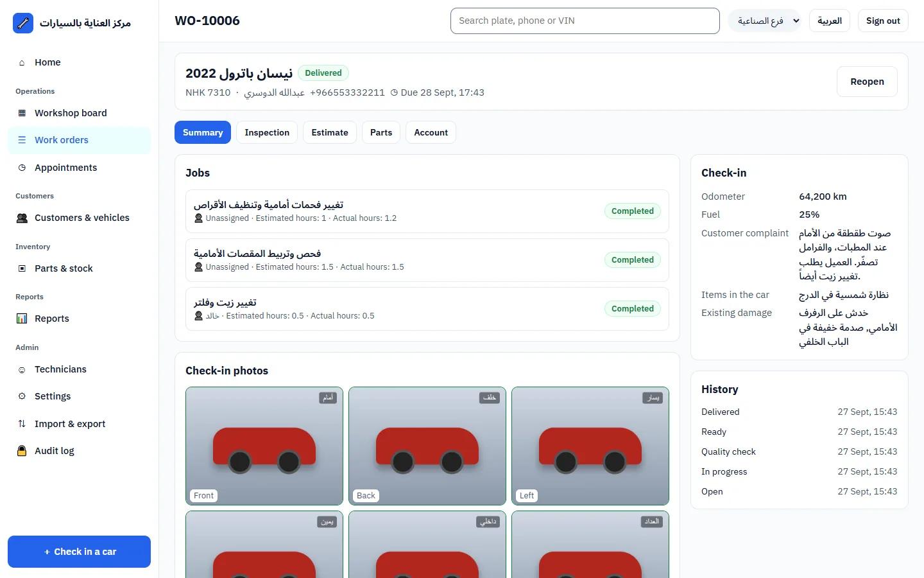Viewport: 924px width, 578px height.
Task: Click the odometer value 64,200 km
Action: pyautogui.click(x=823, y=197)
